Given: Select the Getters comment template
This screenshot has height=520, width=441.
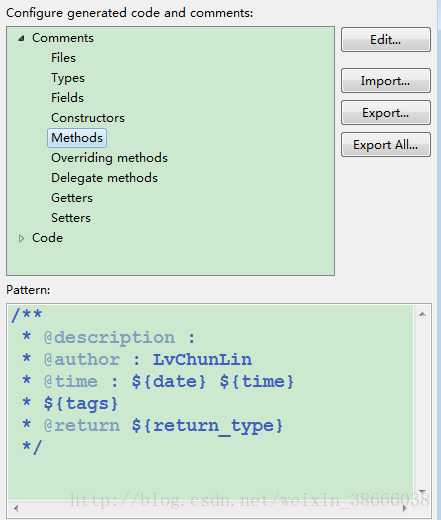Looking at the screenshot, I should click(72, 198).
